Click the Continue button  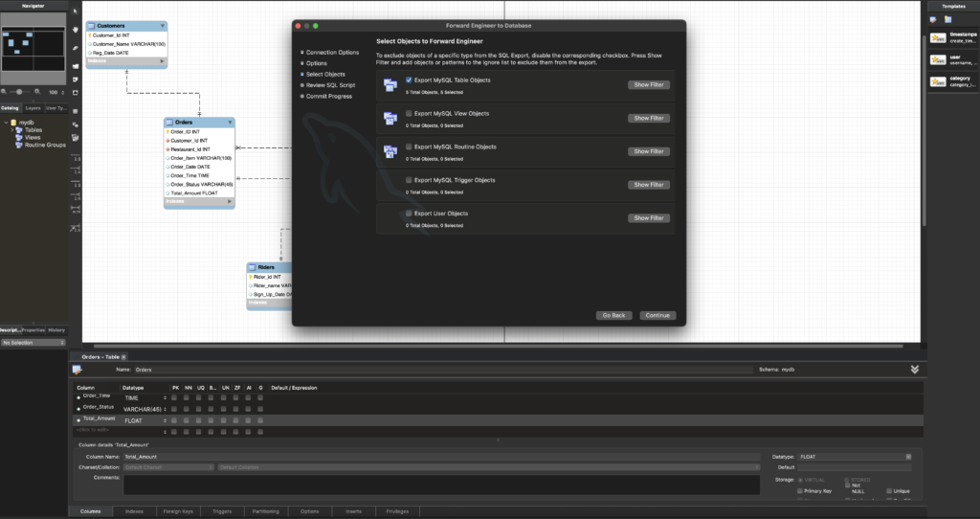[x=657, y=315]
